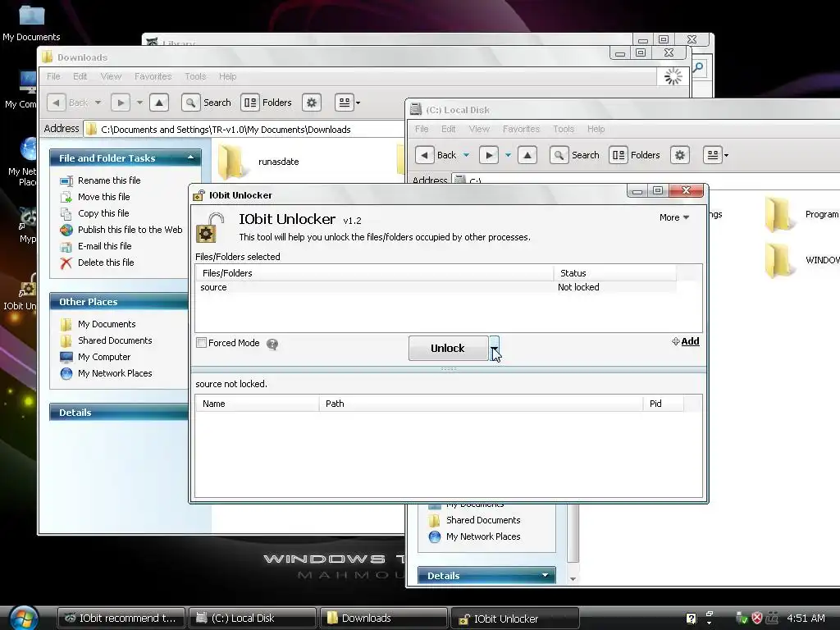Screen dimensions: 840x630
Task: Open the More dropdown in IObit Unlocker
Action: pos(674,217)
